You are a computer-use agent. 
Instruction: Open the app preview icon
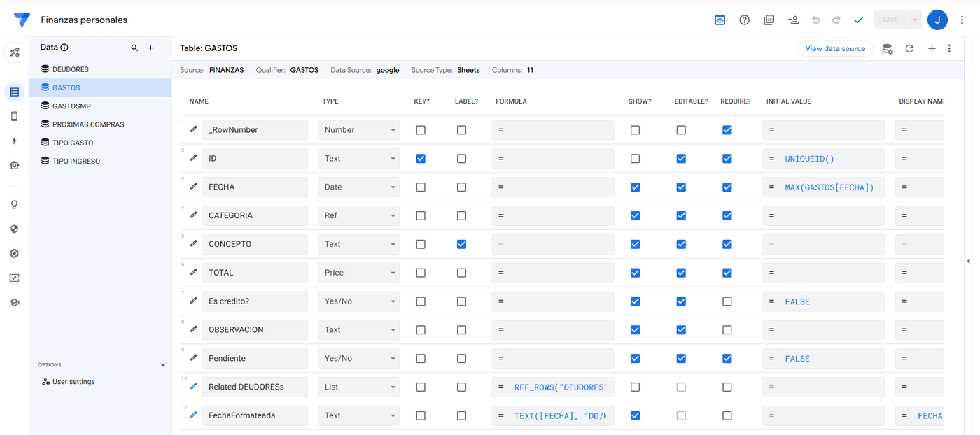(x=720, y=20)
